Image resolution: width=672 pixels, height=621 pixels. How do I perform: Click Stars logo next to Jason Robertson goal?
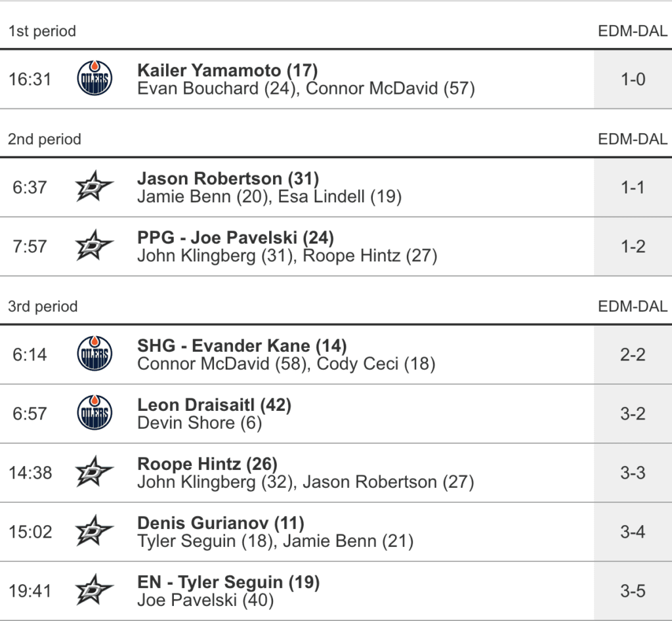point(94,188)
